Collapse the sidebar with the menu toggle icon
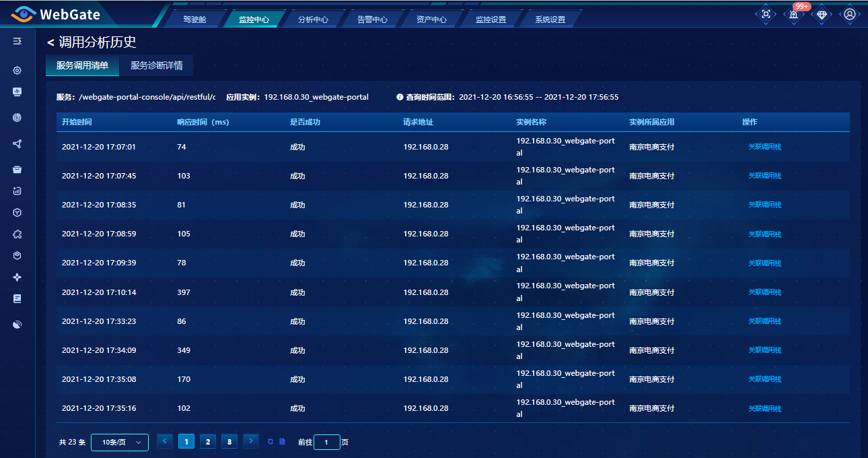The height and width of the screenshot is (458, 868). tap(17, 41)
